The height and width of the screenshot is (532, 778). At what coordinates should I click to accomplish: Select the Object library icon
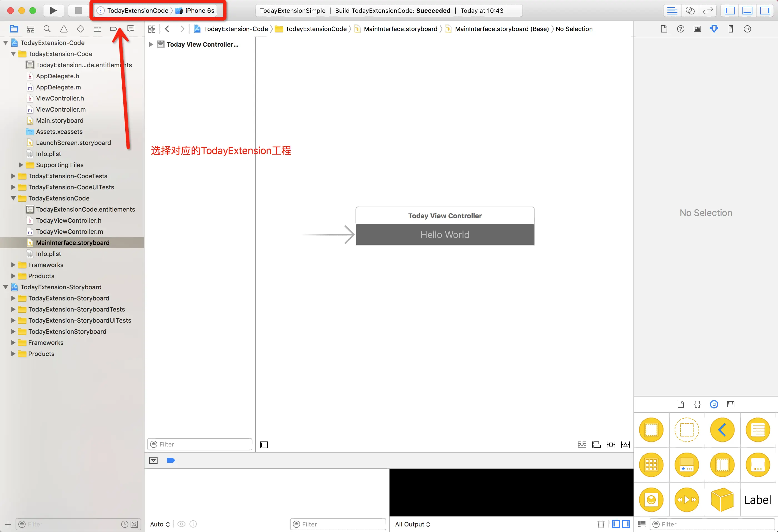click(x=714, y=404)
